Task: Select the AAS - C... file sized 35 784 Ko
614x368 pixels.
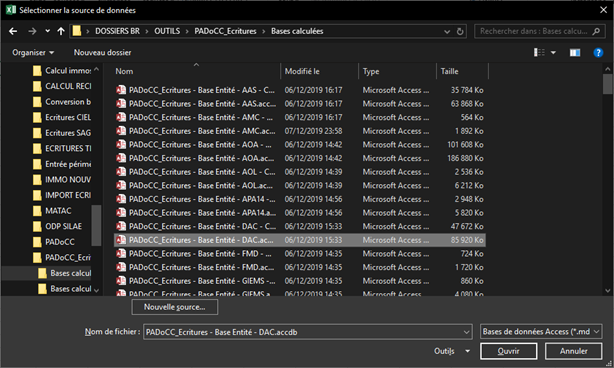Action: pos(300,90)
